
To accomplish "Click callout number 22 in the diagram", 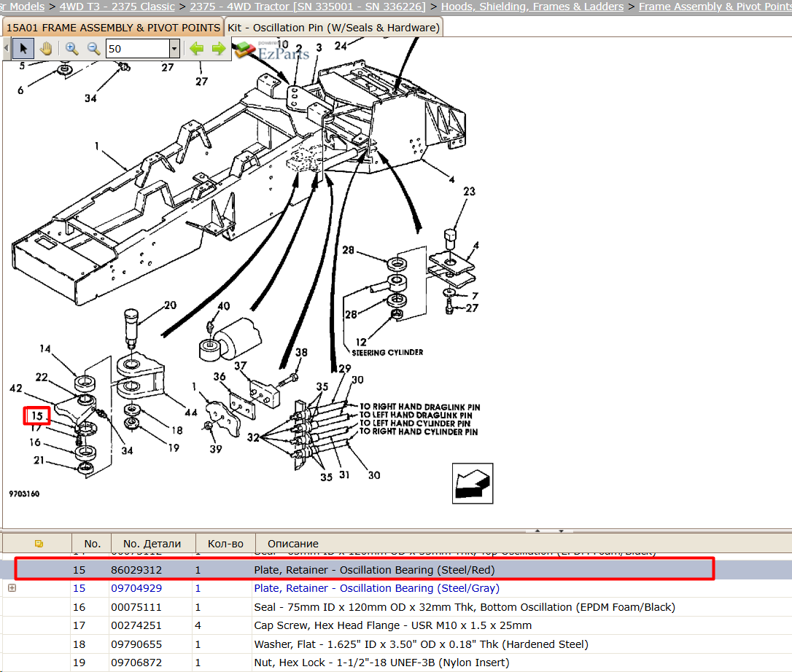I will [42, 377].
